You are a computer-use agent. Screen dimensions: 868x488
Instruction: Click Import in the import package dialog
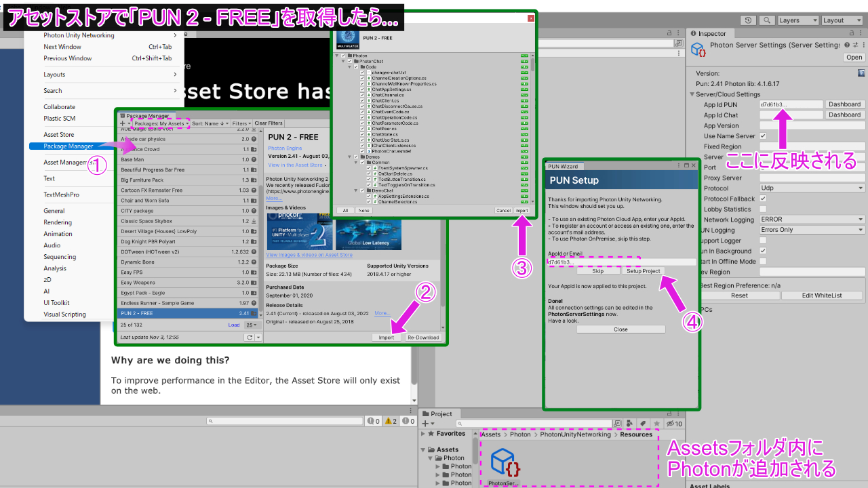pyautogui.click(x=521, y=211)
